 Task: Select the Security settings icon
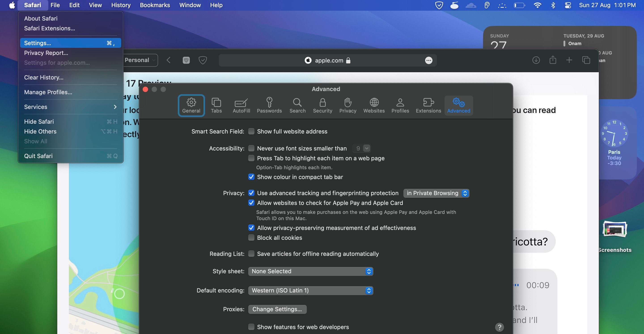[x=322, y=105]
